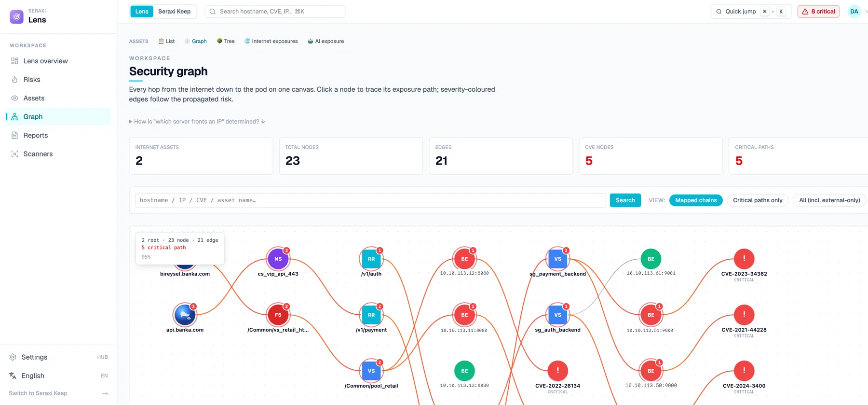Open the Internet exposures tab

[271, 41]
